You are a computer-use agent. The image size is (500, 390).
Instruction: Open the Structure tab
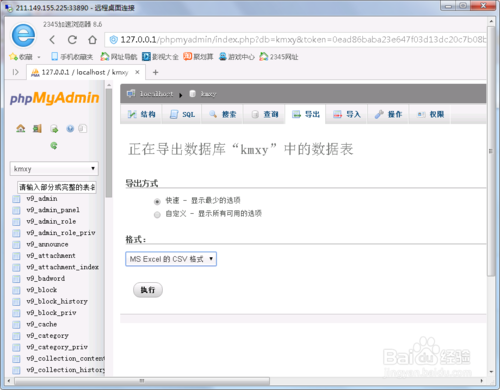point(141,114)
